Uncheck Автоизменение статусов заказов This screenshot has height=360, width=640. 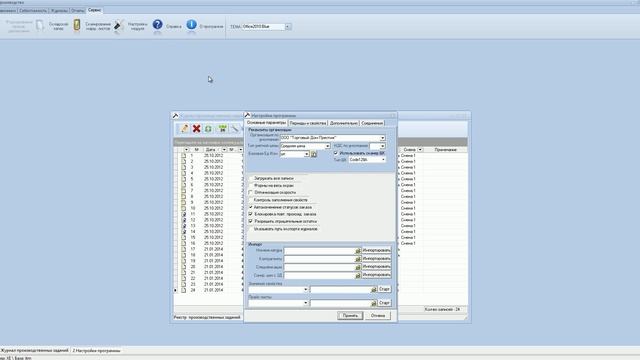251,207
